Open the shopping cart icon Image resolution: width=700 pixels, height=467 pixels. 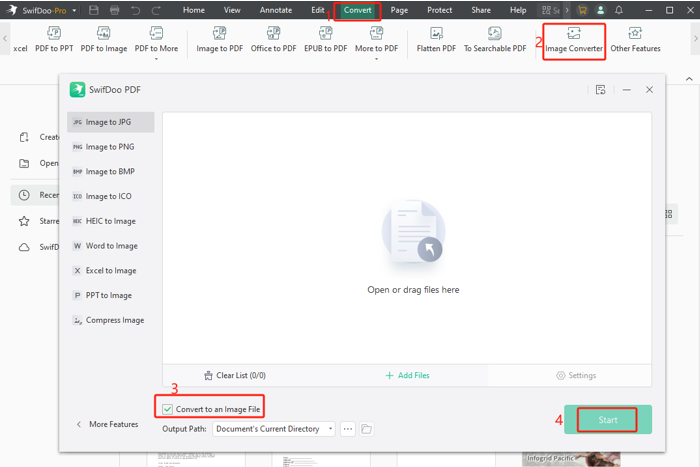[x=582, y=10]
